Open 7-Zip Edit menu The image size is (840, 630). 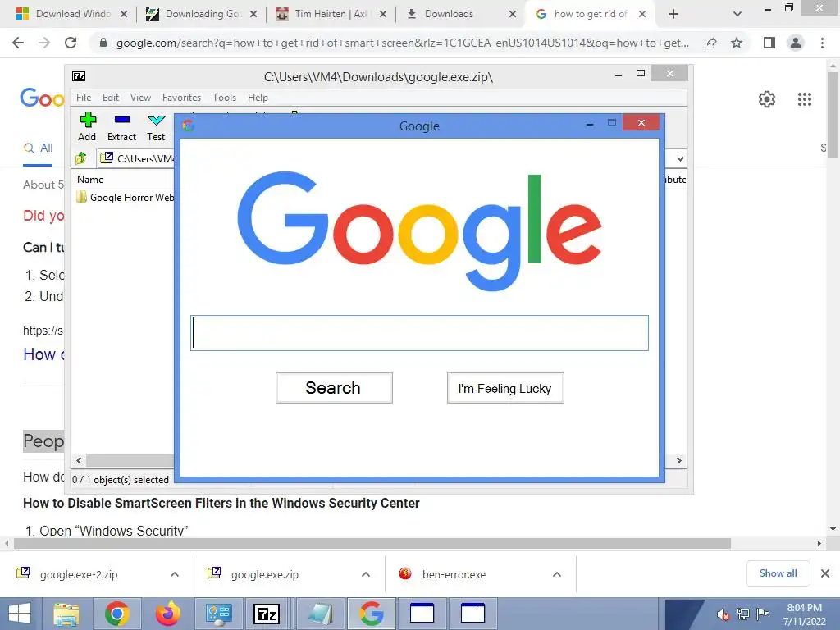pos(111,98)
